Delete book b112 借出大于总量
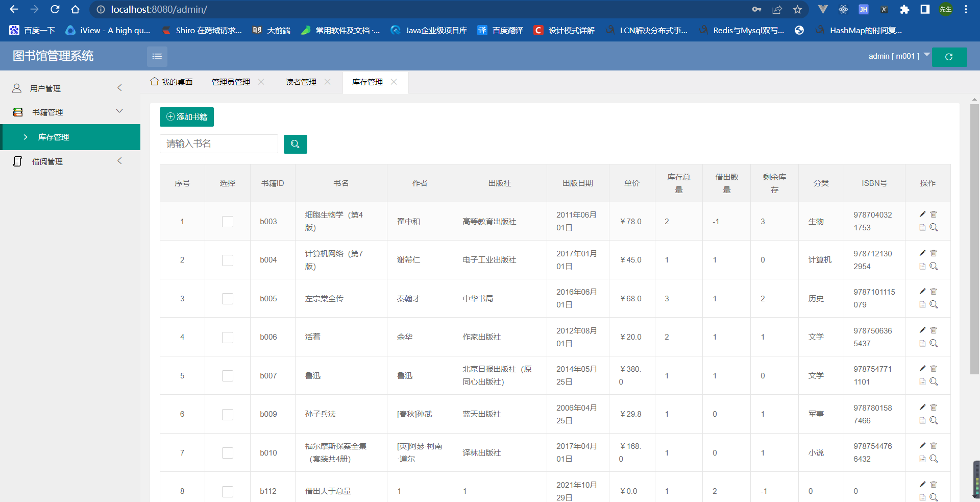980x502 pixels. (x=934, y=485)
